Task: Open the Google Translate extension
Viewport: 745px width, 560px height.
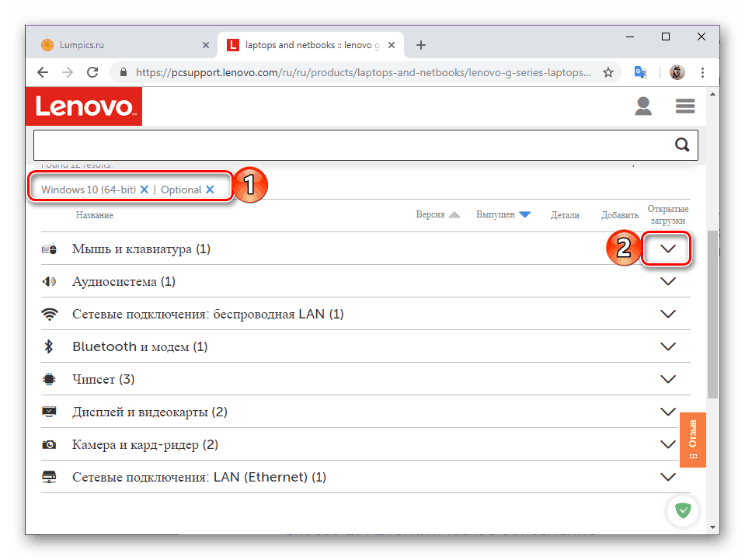Action: (x=640, y=72)
